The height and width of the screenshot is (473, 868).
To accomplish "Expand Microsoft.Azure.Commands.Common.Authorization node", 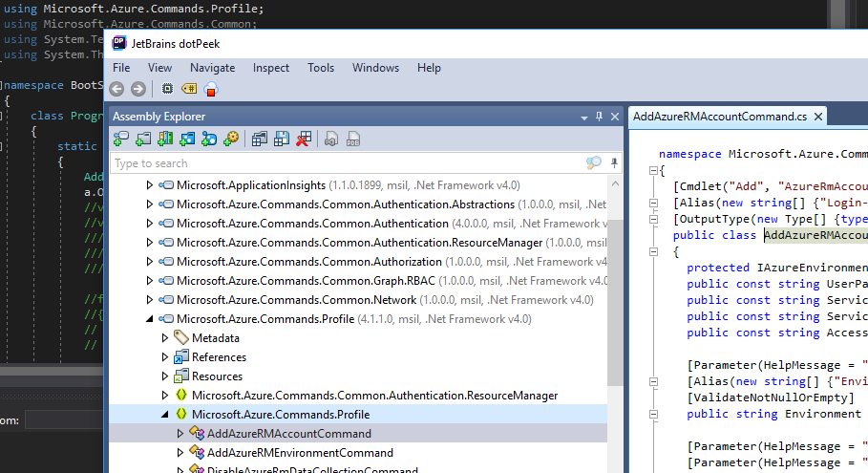I will pyautogui.click(x=150, y=262).
